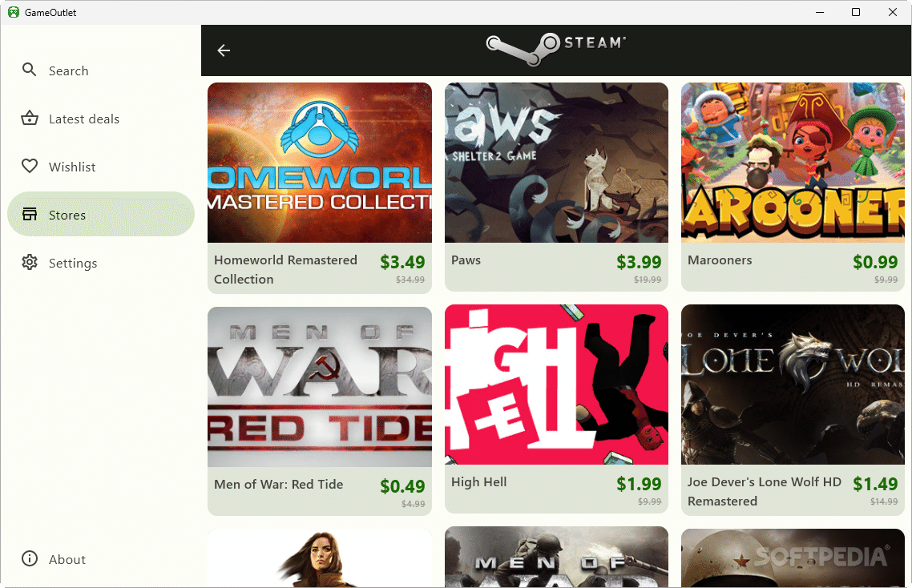Open the Marooners cover image
Screen dimensions: 912x588
click(793, 163)
